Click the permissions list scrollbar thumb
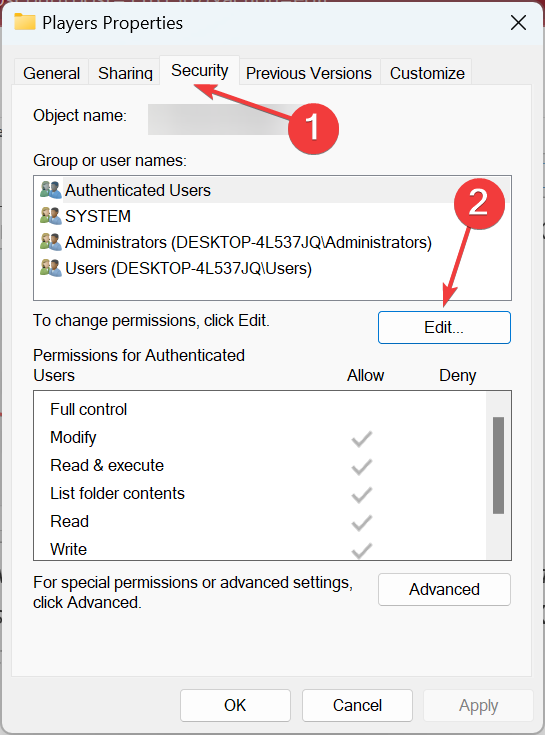Image resolution: width=545 pixels, height=735 pixels. [x=499, y=465]
